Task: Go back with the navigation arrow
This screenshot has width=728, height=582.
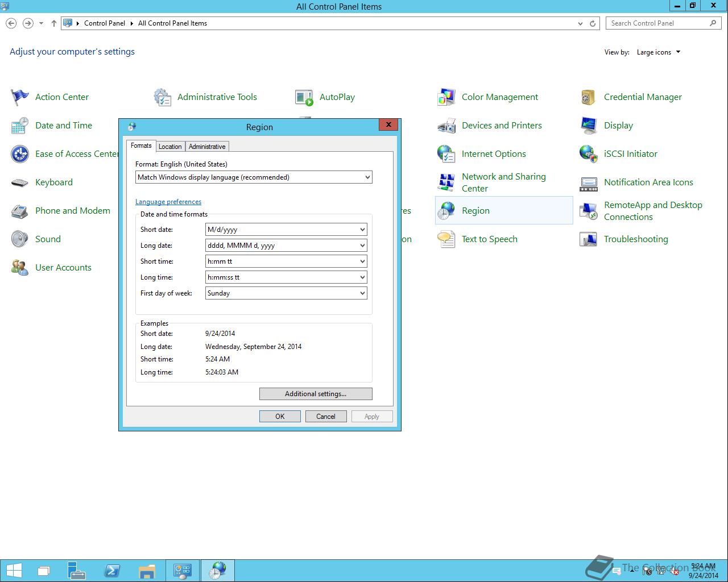Action: coord(11,23)
